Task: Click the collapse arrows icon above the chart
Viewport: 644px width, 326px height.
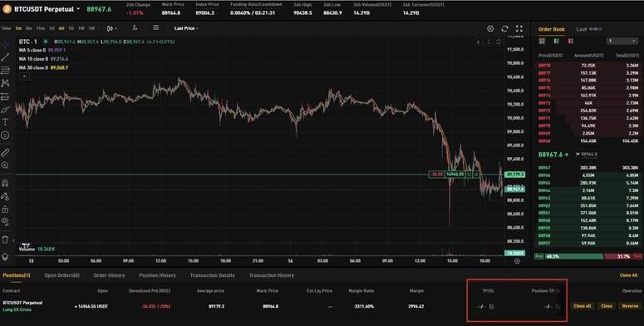Action: tap(489, 42)
